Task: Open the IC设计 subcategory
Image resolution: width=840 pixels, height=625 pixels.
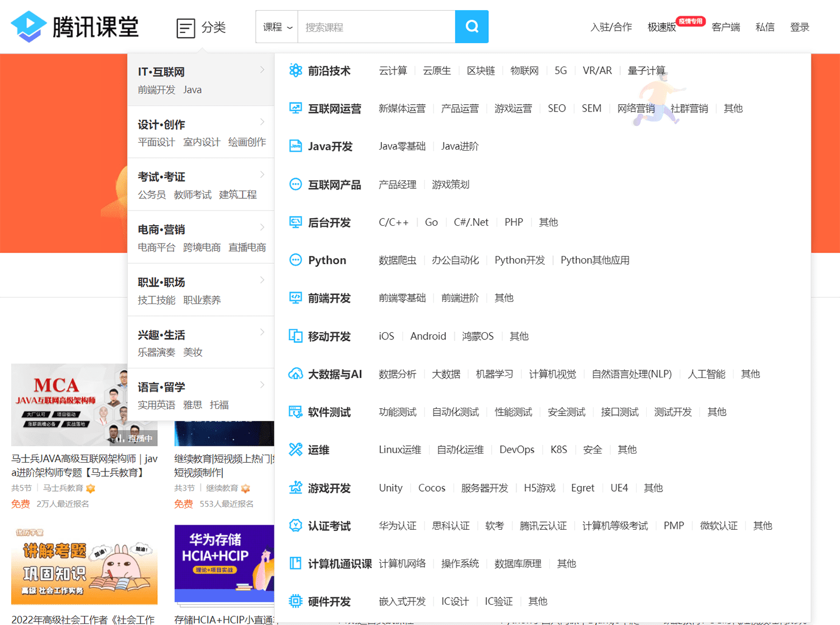Action: [x=455, y=601]
